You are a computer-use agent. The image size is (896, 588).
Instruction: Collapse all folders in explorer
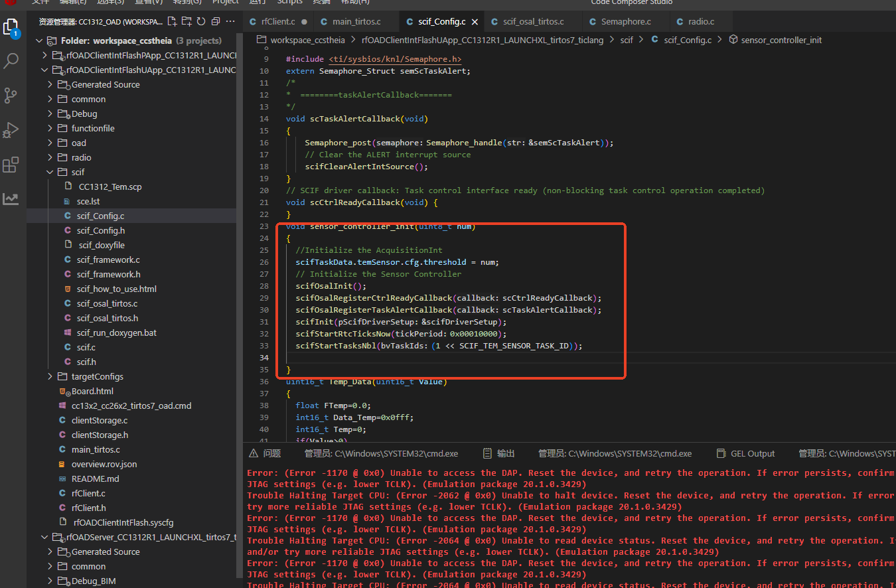216,22
